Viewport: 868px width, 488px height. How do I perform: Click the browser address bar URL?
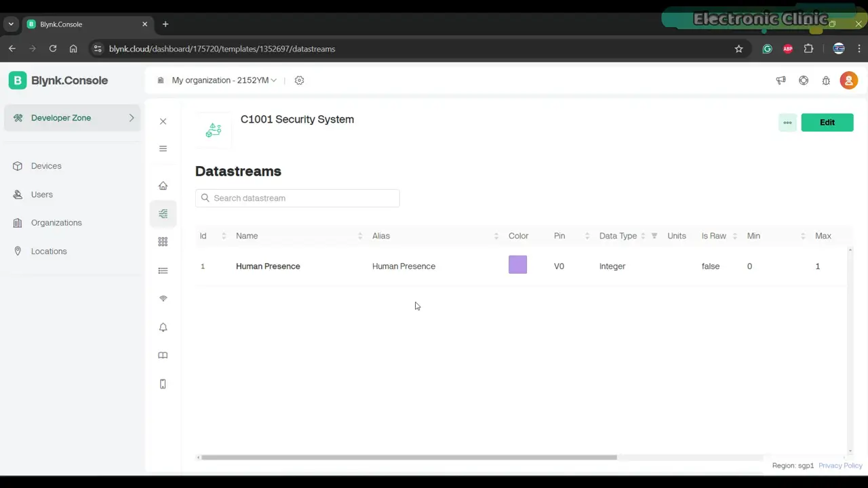click(222, 49)
